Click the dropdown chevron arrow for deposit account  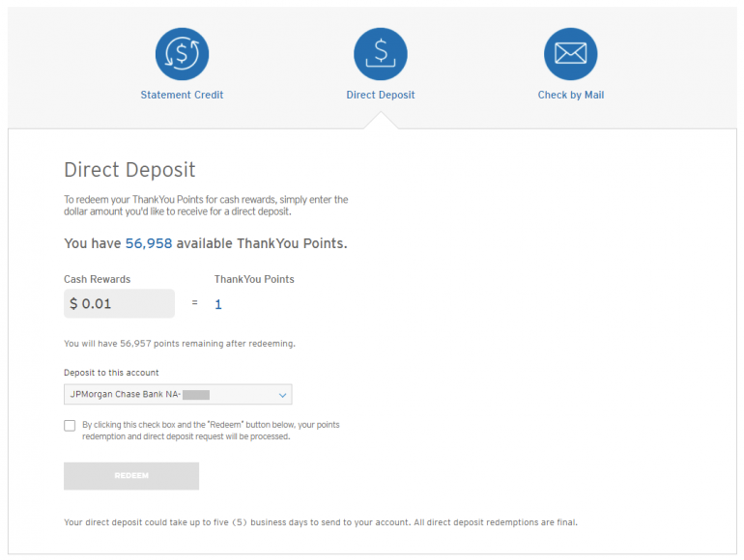coord(282,395)
